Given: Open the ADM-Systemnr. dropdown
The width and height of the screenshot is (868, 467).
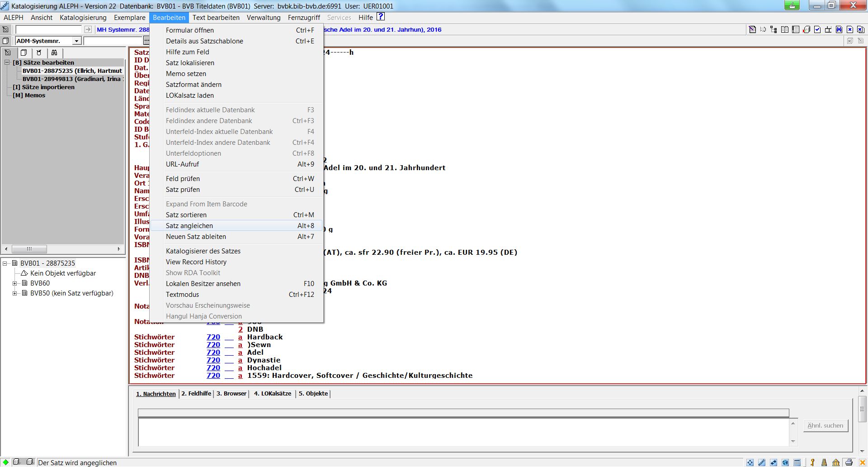Looking at the screenshot, I should click(76, 41).
